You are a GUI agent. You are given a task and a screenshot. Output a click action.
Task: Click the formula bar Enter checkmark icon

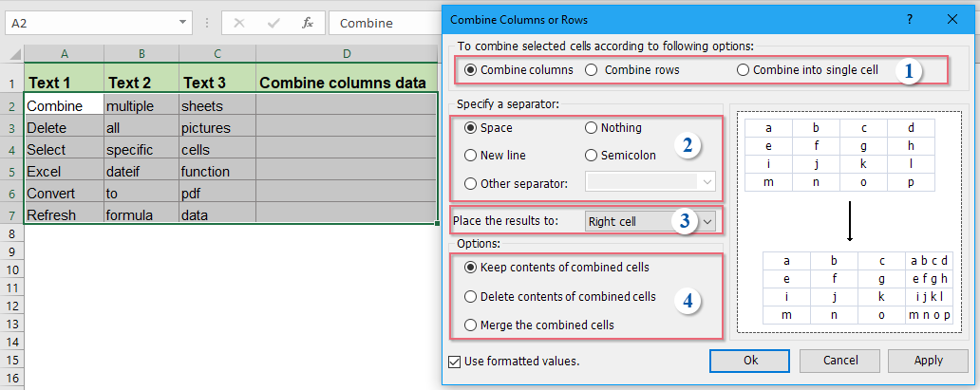point(273,23)
